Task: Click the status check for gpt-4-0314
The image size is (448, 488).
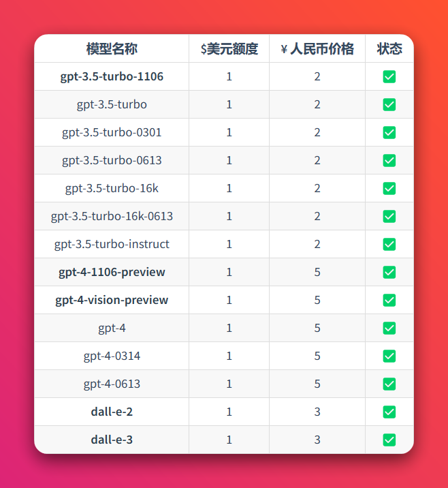Action: pyautogui.click(x=389, y=356)
